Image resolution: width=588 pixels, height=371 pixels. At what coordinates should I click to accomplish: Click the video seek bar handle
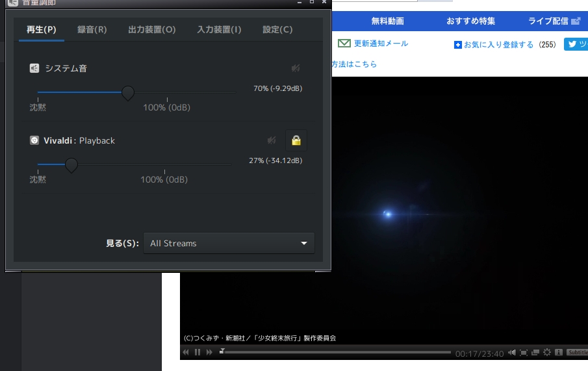(x=222, y=351)
